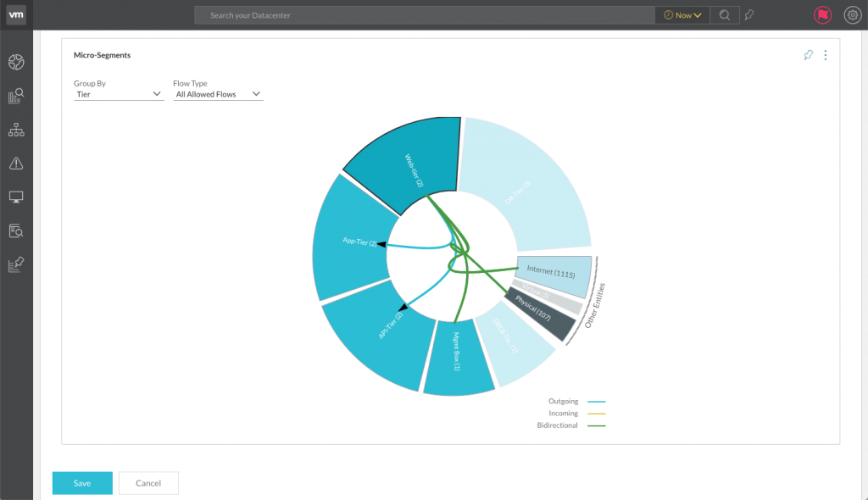Viewport: 868px width, 500px height.
Task: Click in the Search your Datacenter field
Action: click(424, 15)
